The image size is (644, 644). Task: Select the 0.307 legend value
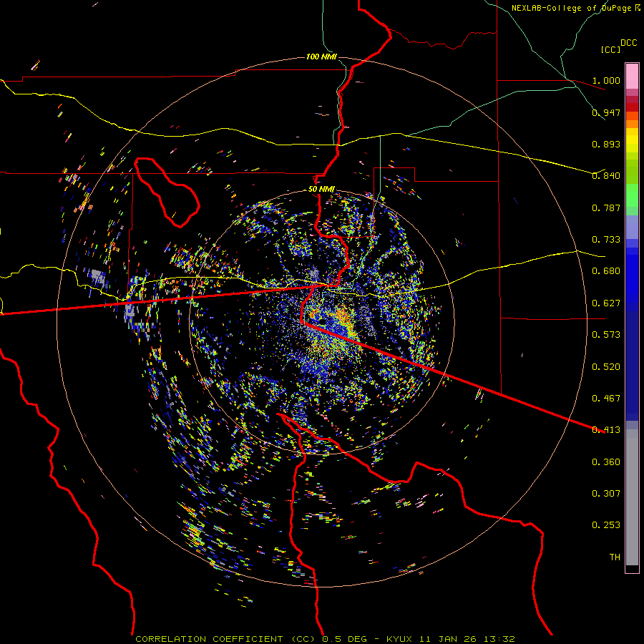pyautogui.click(x=606, y=494)
